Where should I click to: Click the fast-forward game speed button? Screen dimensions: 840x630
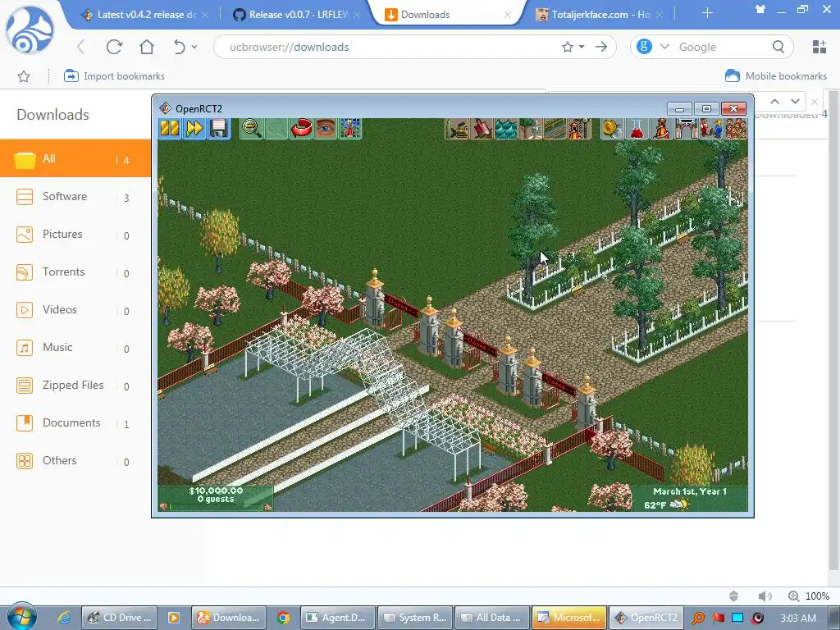coord(194,129)
